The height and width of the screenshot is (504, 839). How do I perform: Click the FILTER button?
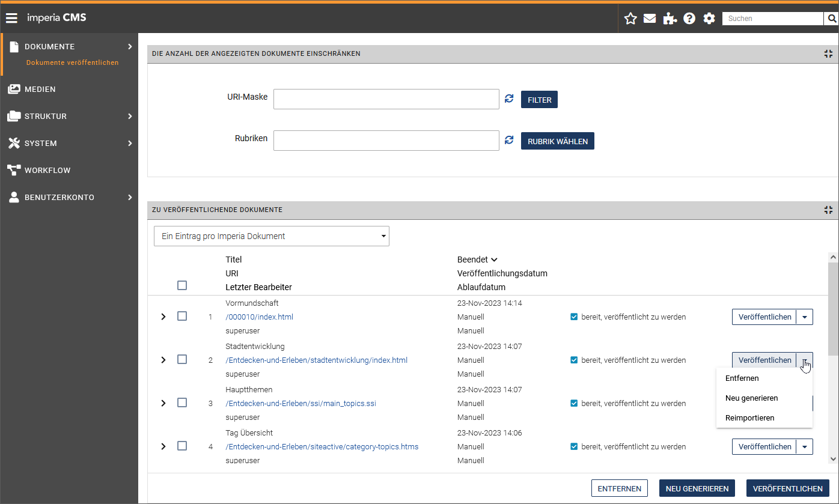539,100
